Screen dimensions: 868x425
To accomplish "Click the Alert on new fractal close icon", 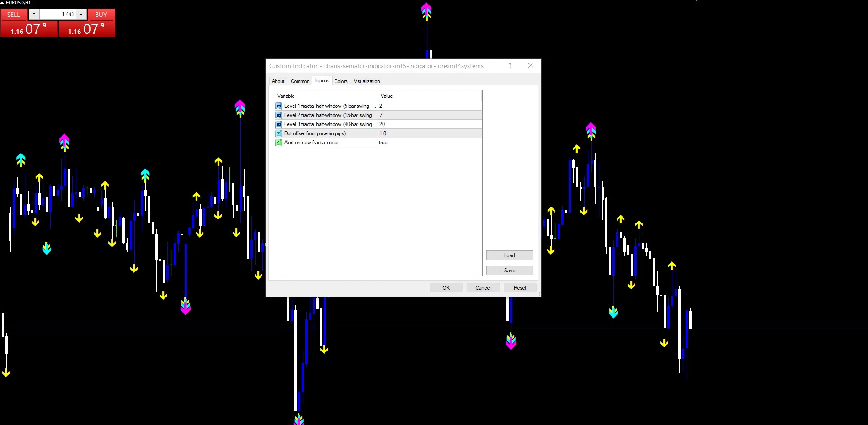I will [279, 143].
